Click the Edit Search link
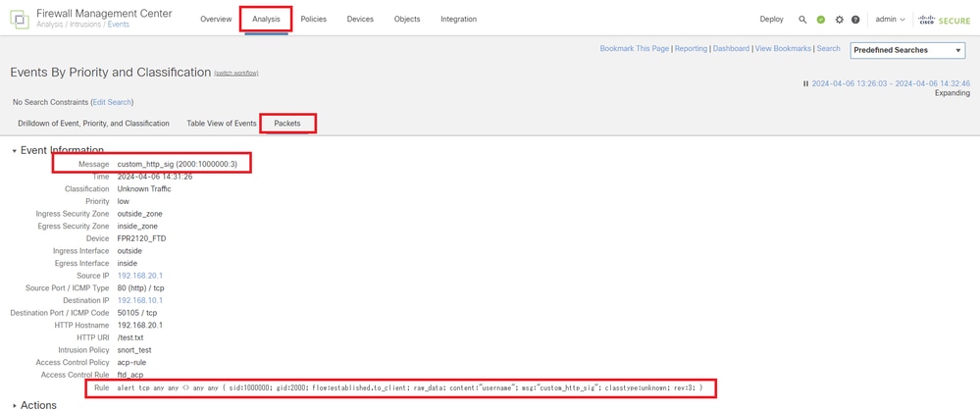Viewport: 980px width, 412px height. [112, 102]
